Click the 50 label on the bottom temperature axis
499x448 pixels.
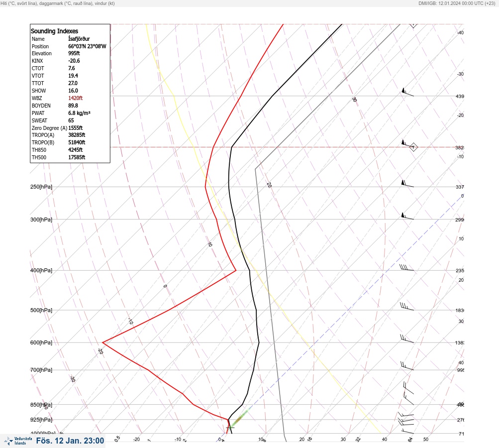click(x=426, y=440)
